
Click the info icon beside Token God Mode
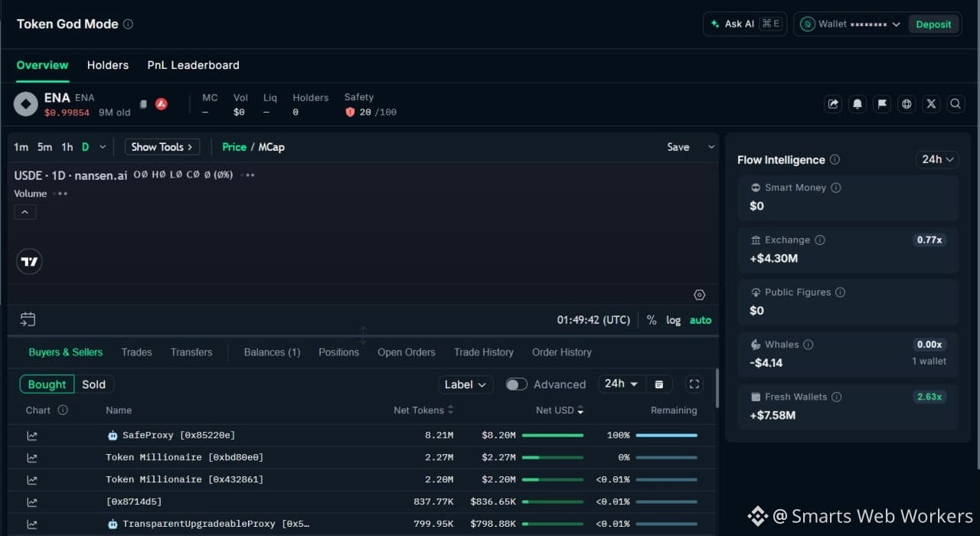128,24
